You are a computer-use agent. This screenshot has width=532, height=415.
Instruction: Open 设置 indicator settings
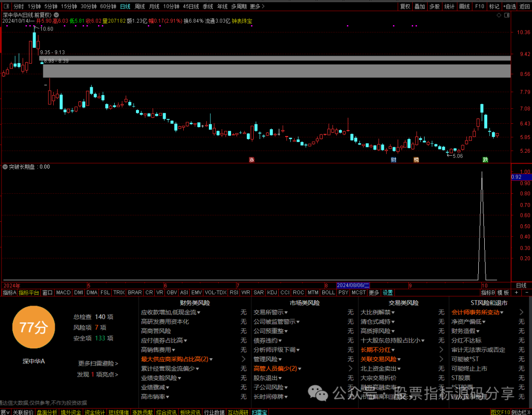[x=388, y=293]
